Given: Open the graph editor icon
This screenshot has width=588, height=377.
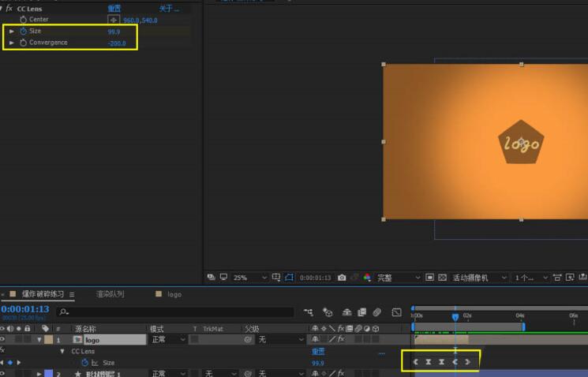Looking at the screenshot, I should tap(396, 312).
